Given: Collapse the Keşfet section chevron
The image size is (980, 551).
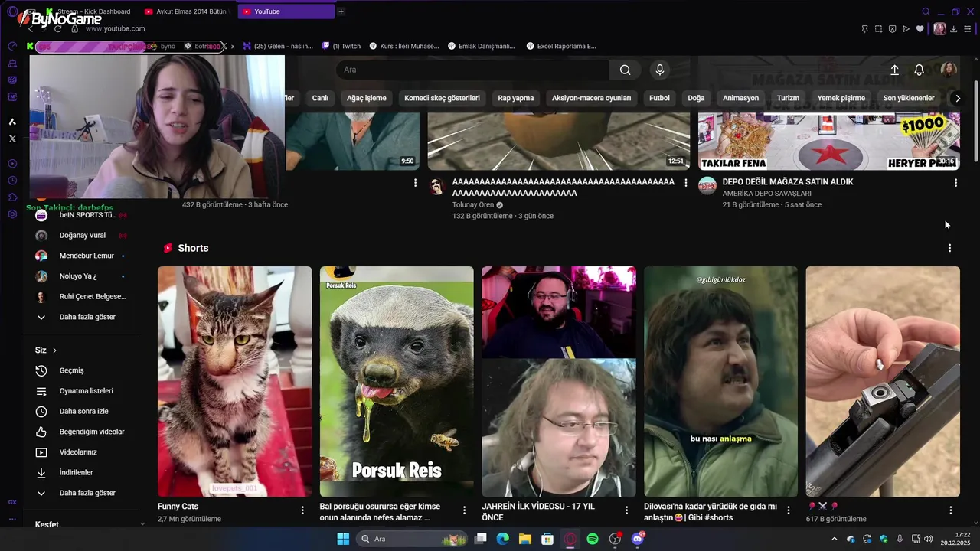Looking at the screenshot, I should (142, 524).
